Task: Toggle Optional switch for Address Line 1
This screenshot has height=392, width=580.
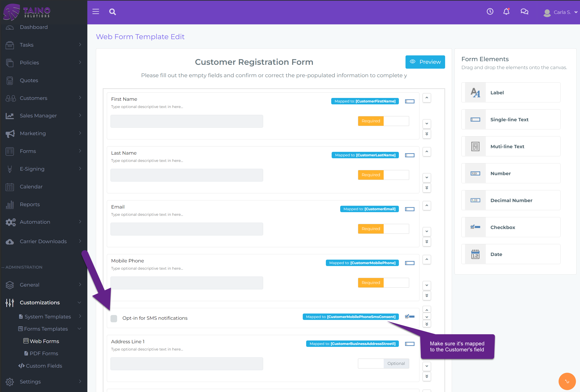Action: pyautogui.click(x=383, y=363)
